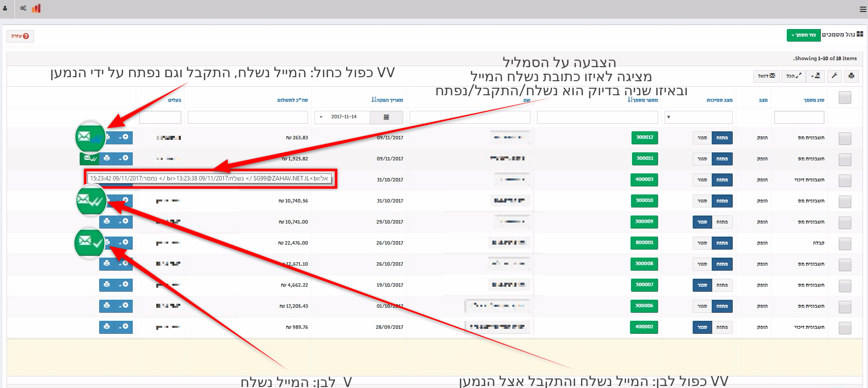Screen dimensions: 868x388
Task: Open the plus actions dropdown for document 300012
Action: click(x=124, y=137)
